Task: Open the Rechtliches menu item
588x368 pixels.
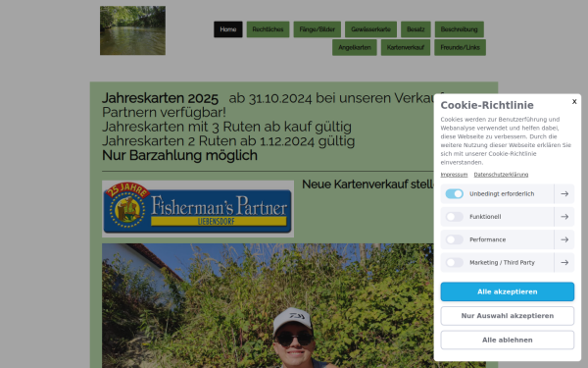Action: pos(268,29)
